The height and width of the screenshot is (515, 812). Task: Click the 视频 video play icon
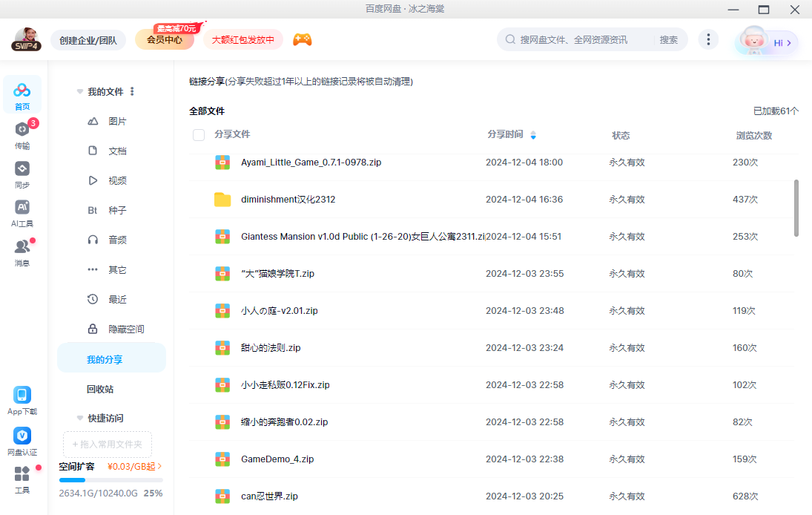pos(93,180)
